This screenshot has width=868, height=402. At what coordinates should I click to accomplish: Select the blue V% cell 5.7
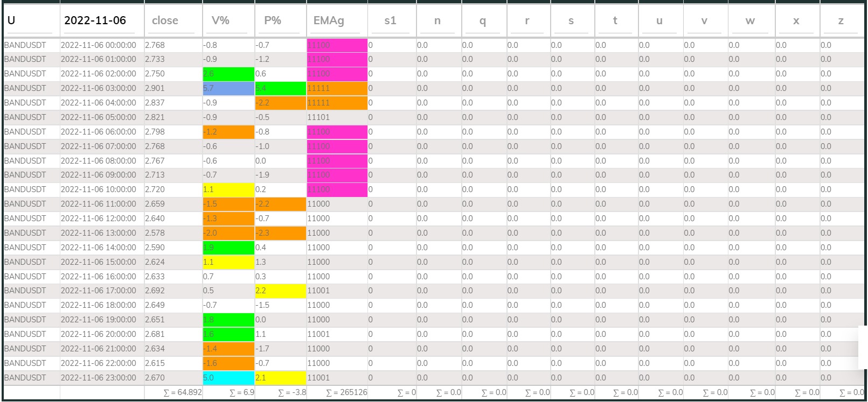pyautogui.click(x=228, y=88)
